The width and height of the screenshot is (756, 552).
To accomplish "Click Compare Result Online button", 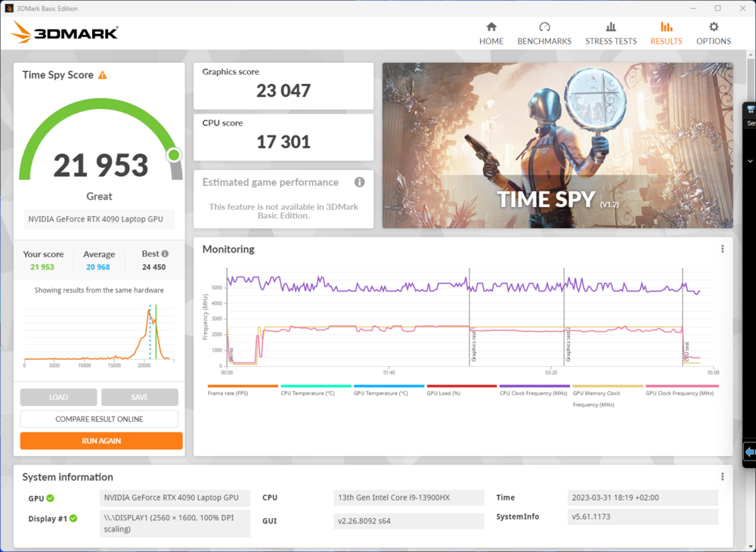I will click(x=99, y=419).
